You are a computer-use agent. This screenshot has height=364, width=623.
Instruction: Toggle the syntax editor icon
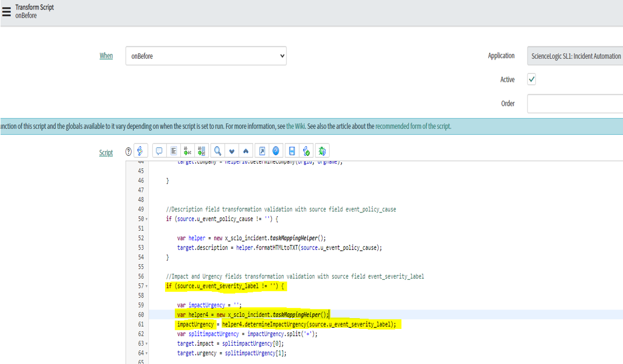coord(140,152)
